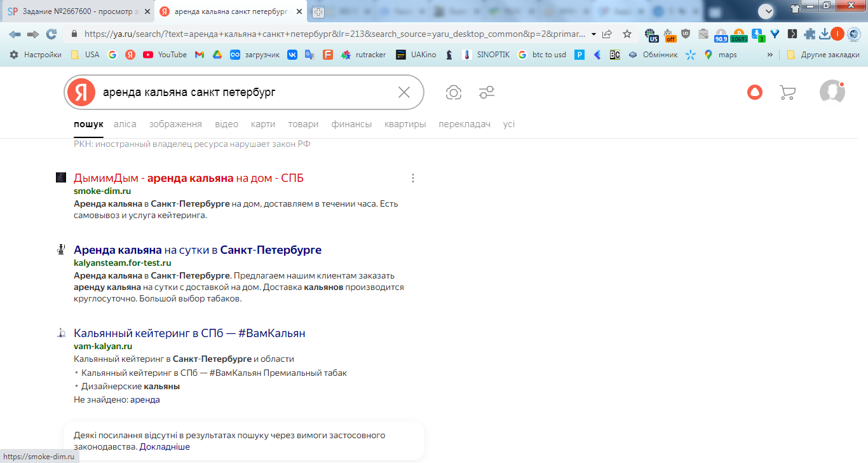Show all categories via усі
The height and width of the screenshot is (463, 868).
509,124
